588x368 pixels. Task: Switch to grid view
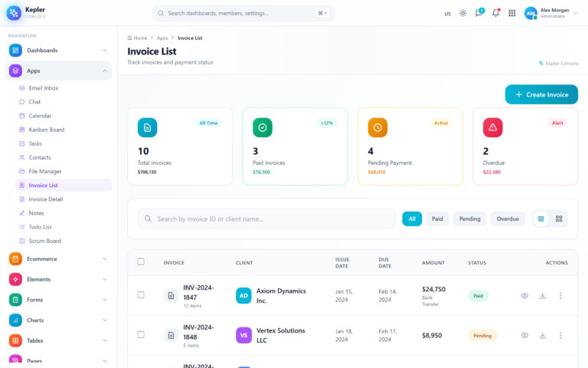coord(559,219)
